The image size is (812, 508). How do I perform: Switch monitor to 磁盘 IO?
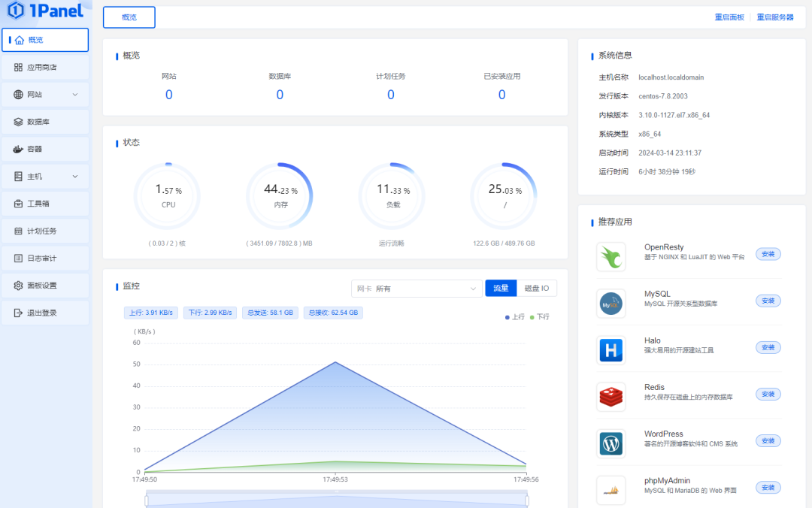537,289
